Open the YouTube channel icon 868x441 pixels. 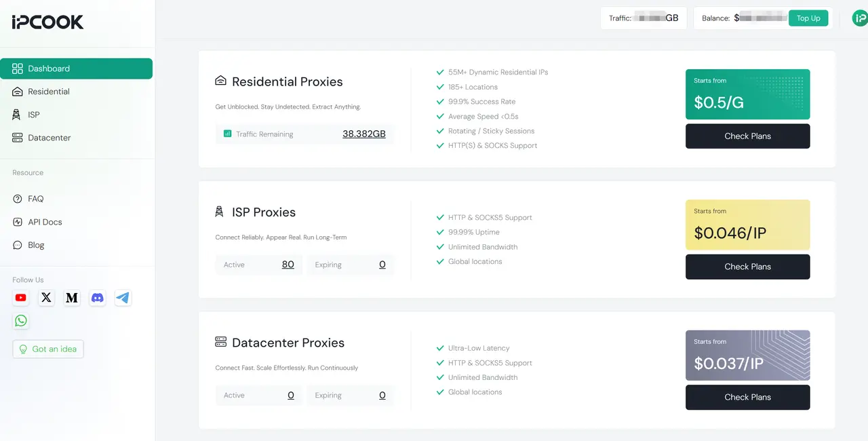pyautogui.click(x=20, y=298)
